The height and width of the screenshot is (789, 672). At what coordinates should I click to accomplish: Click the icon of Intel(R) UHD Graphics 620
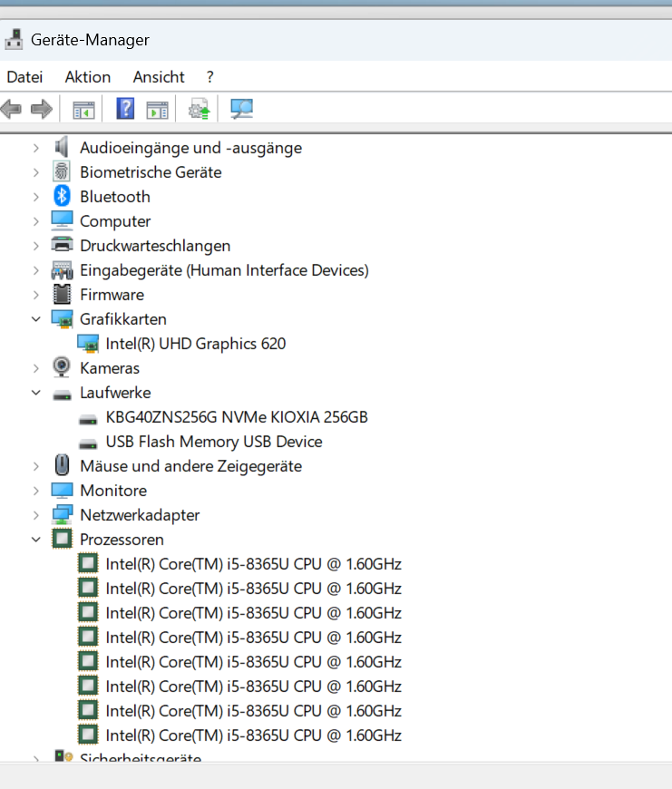click(x=88, y=344)
